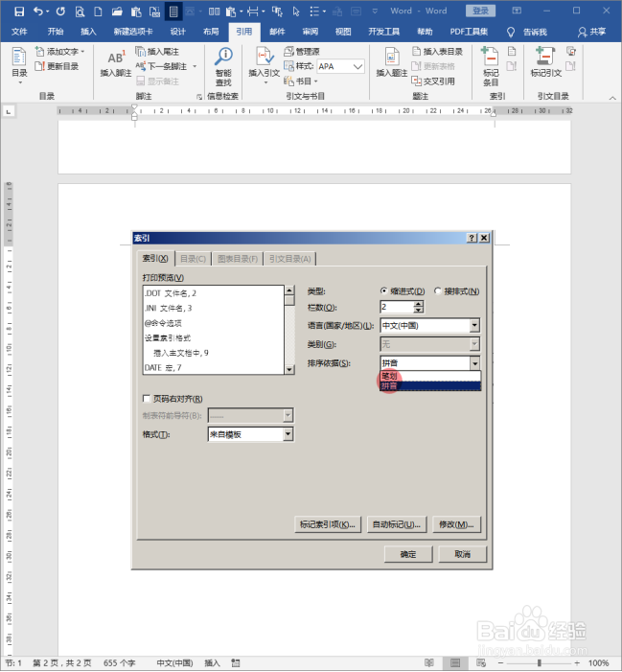Open Cross-reference
The image size is (622, 672).
click(x=433, y=81)
